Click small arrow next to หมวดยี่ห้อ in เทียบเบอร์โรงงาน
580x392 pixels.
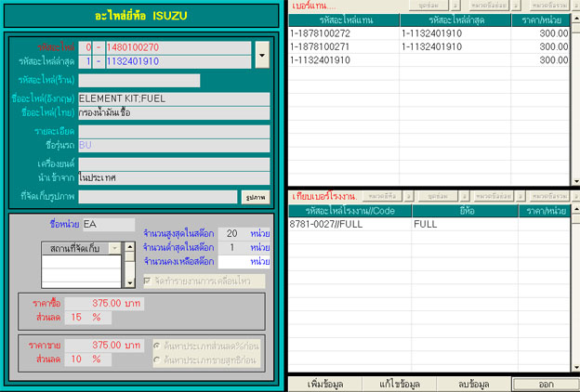[x=409, y=196]
